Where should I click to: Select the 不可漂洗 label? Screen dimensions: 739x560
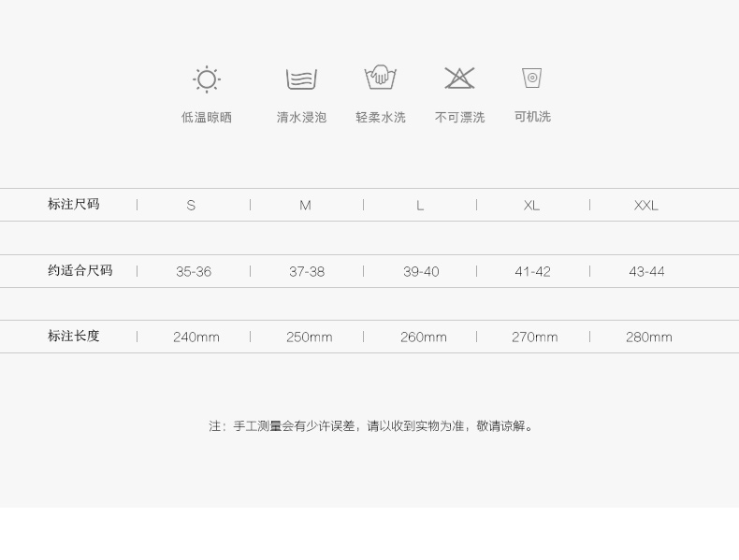459,118
